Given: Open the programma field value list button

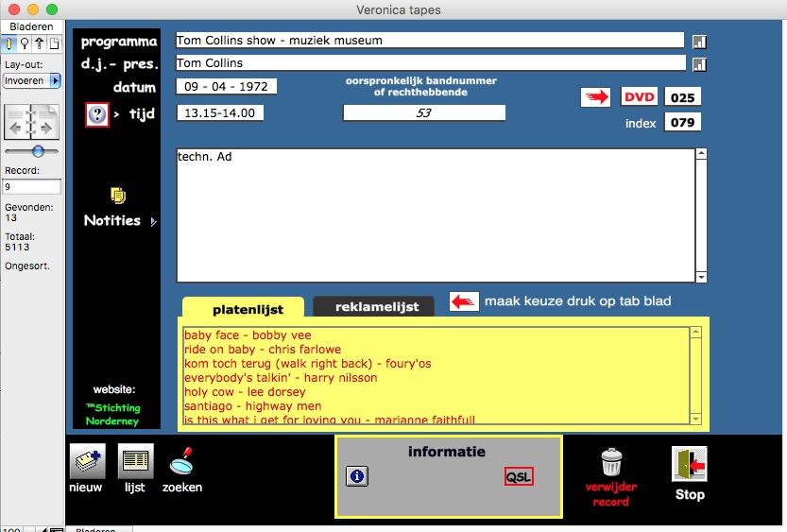Looking at the screenshot, I should point(699,42).
